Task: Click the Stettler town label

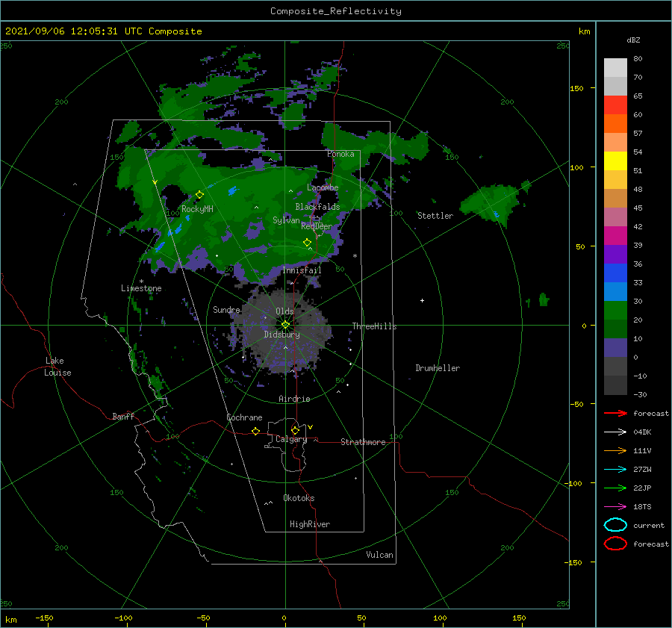Action: (x=435, y=216)
